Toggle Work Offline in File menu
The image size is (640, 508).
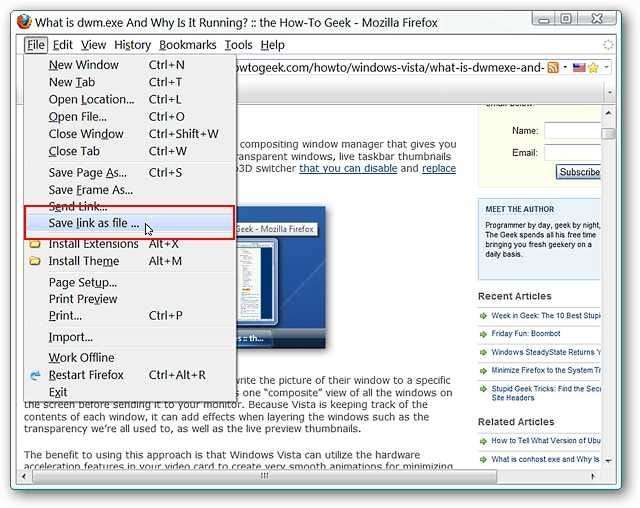pyautogui.click(x=81, y=357)
